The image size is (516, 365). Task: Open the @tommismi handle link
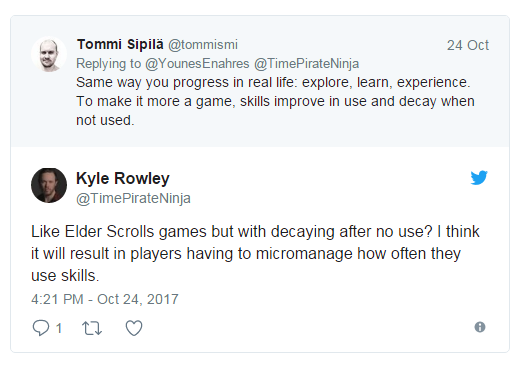(203, 45)
